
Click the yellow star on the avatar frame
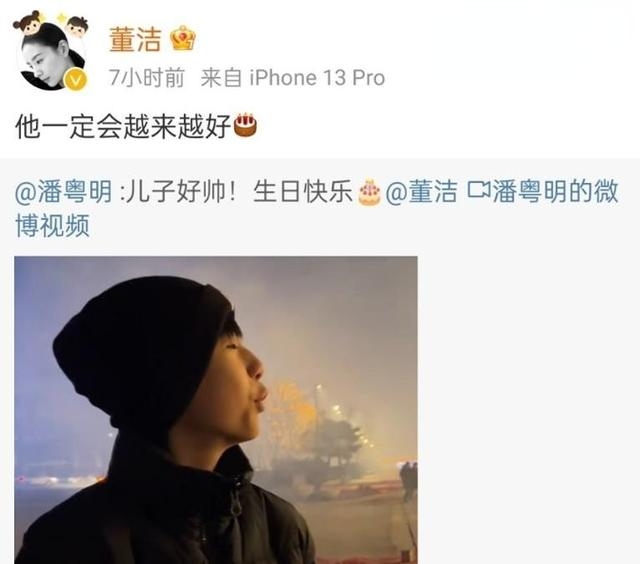click(61, 18)
